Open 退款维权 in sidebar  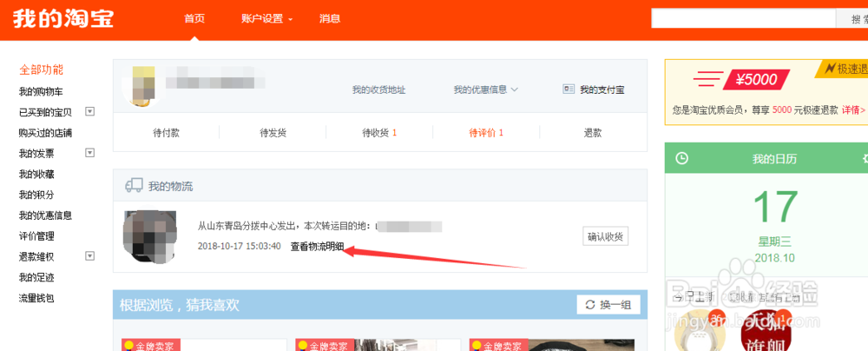36,257
